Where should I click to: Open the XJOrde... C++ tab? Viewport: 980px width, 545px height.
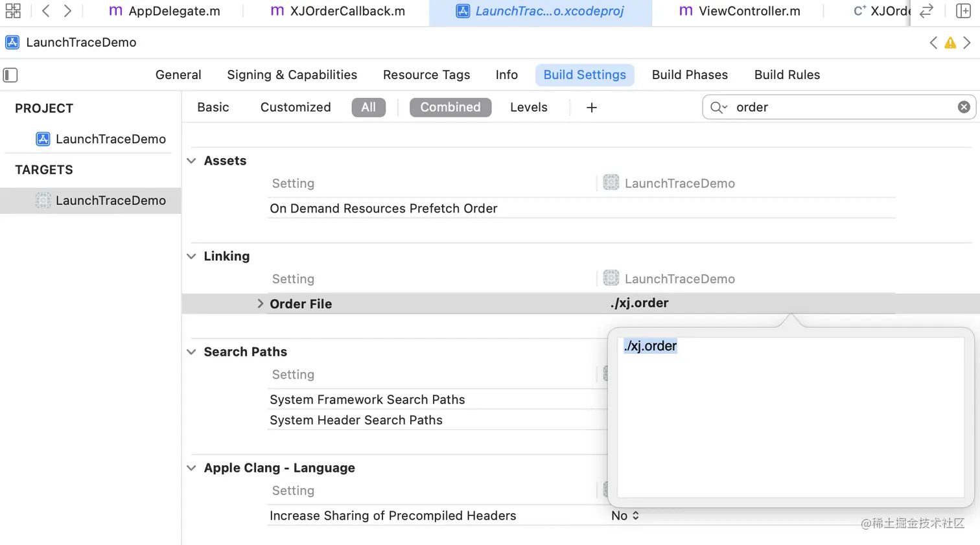click(881, 11)
